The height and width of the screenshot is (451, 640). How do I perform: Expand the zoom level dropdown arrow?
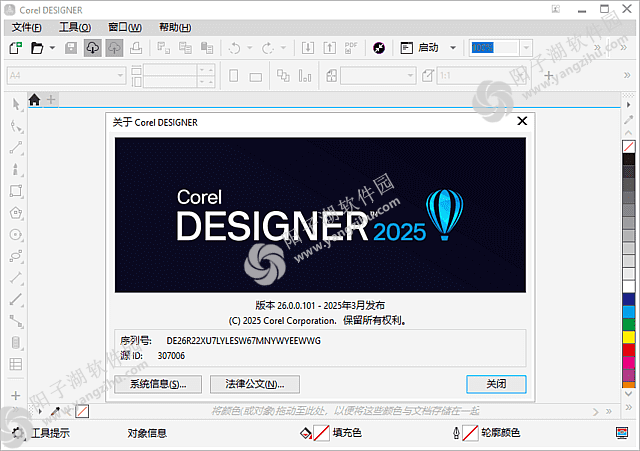coord(526,48)
